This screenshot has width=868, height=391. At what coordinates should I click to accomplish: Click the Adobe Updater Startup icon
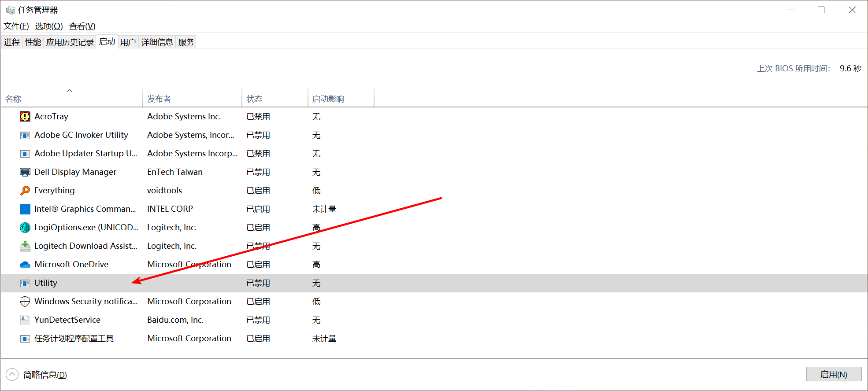click(x=25, y=154)
